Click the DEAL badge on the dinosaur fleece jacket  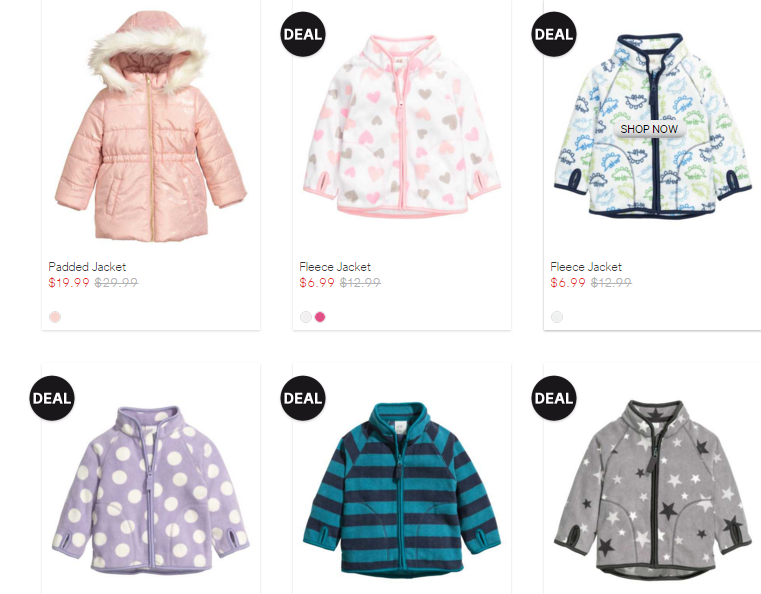(554, 34)
